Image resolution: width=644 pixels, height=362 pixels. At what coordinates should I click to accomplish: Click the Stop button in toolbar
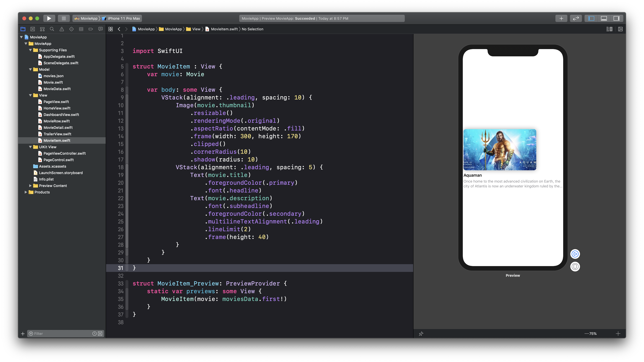(64, 18)
